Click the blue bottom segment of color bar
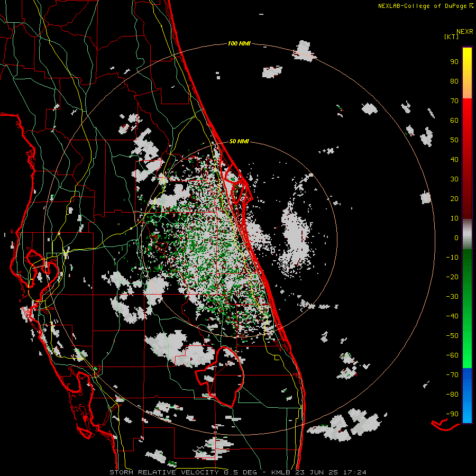The image size is (476, 476). tap(467, 395)
